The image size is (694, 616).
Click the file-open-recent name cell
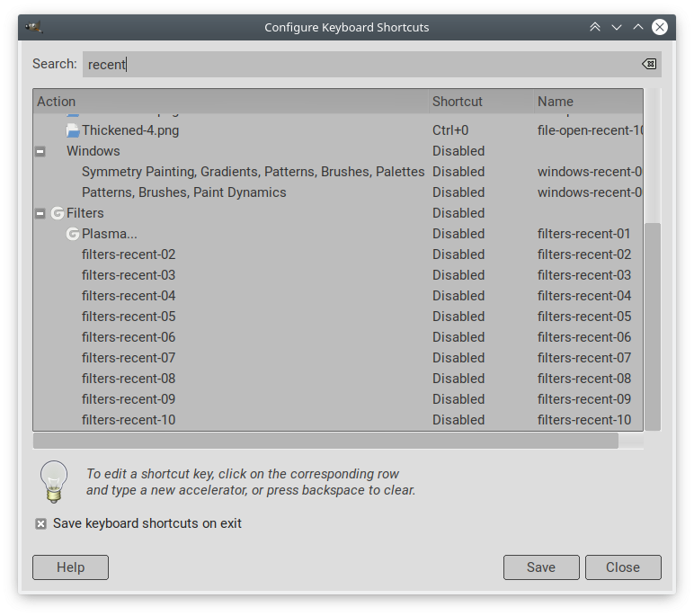[x=590, y=130]
